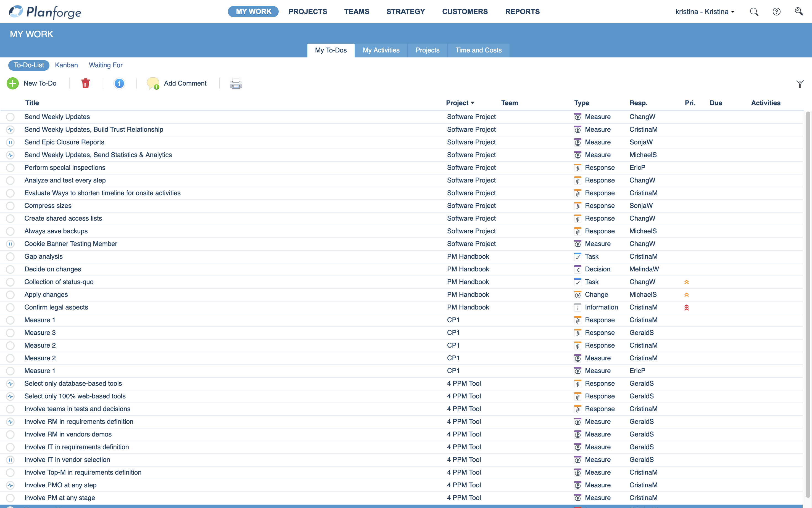Viewport: 812px width, 508px height.
Task: Open the Waiting For view
Action: [x=106, y=65]
